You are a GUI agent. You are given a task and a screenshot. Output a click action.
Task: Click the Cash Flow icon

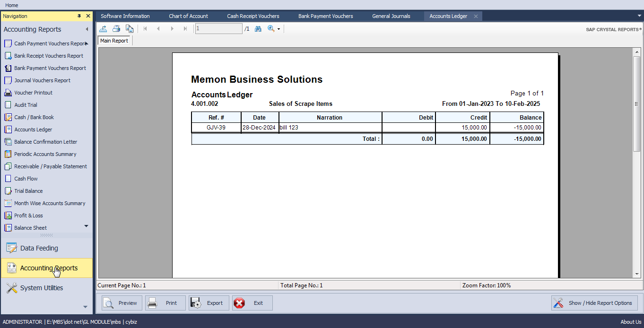(8, 179)
